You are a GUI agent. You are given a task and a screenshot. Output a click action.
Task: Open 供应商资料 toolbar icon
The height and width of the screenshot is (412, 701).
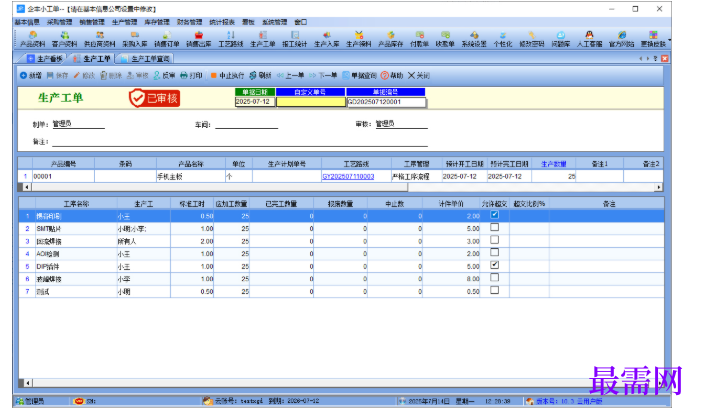[x=100, y=39]
